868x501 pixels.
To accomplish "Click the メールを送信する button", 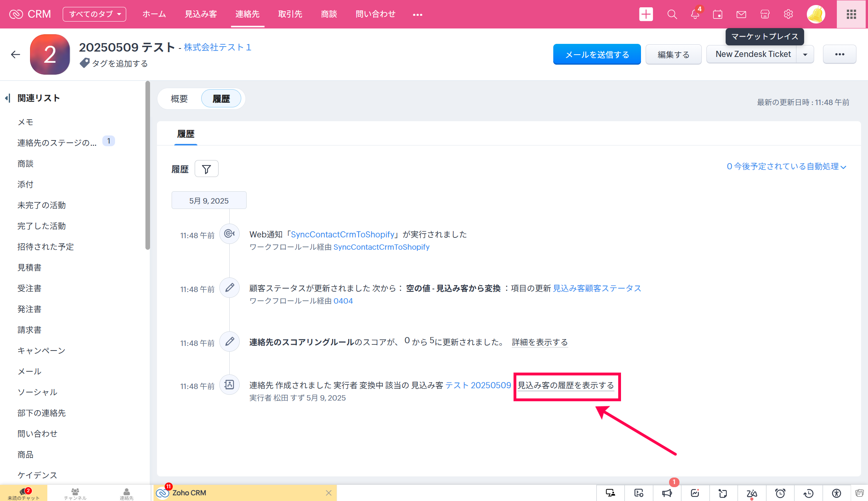I will [597, 55].
